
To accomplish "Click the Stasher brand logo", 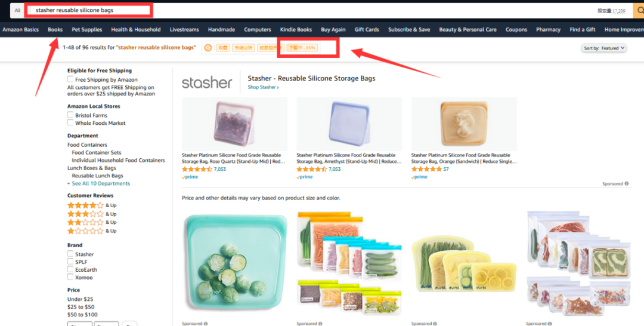I will (x=207, y=82).
